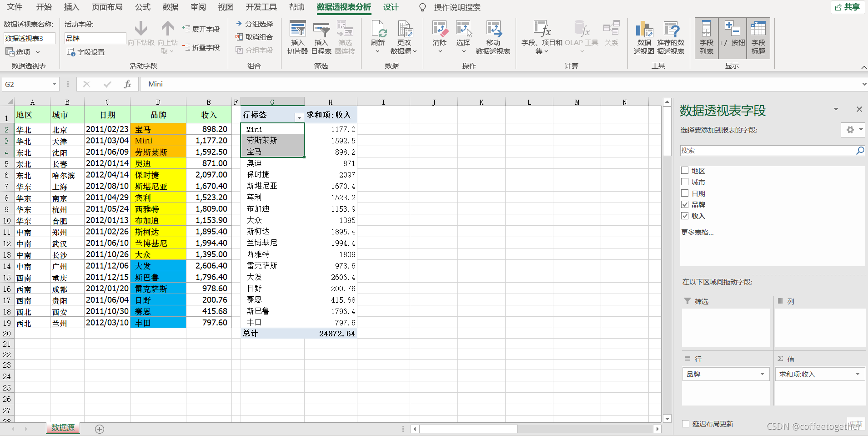Click the PivotTable name input 数据透视表3
Image resolution: width=868 pixels, height=436 pixels.
click(29, 38)
